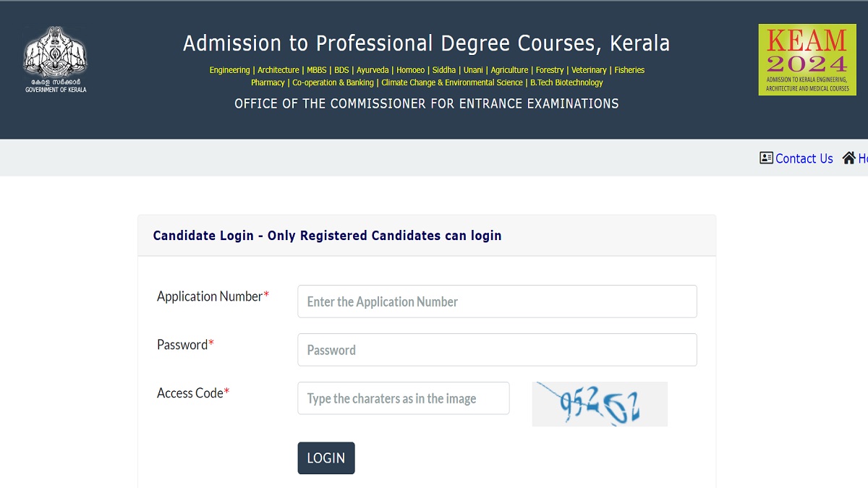Click into the Password field
Image resolution: width=868 pixels, height=488 pixels.
point(497,350)
